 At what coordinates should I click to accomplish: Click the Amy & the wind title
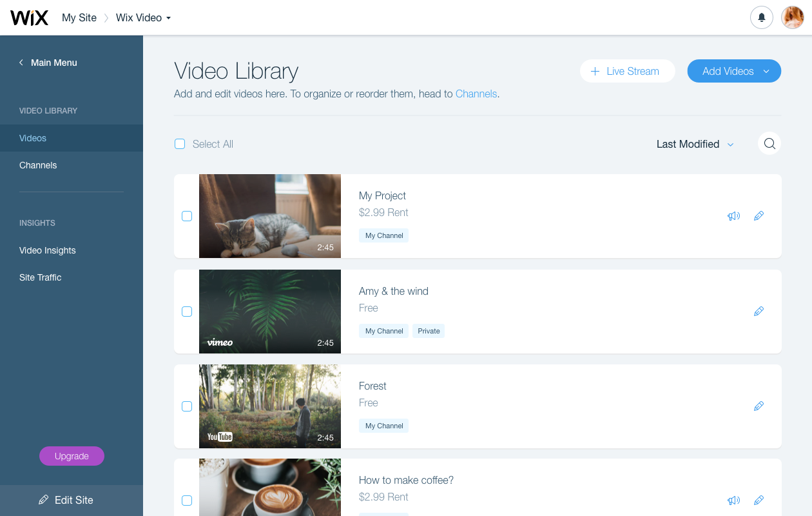pos(394,291)
